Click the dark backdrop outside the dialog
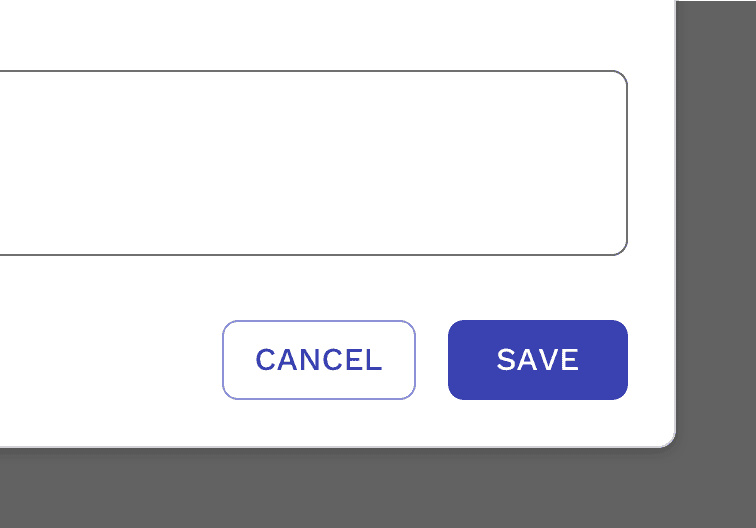Image resolution: width=756 pixels, height=528 pixels. click(716, 200)
